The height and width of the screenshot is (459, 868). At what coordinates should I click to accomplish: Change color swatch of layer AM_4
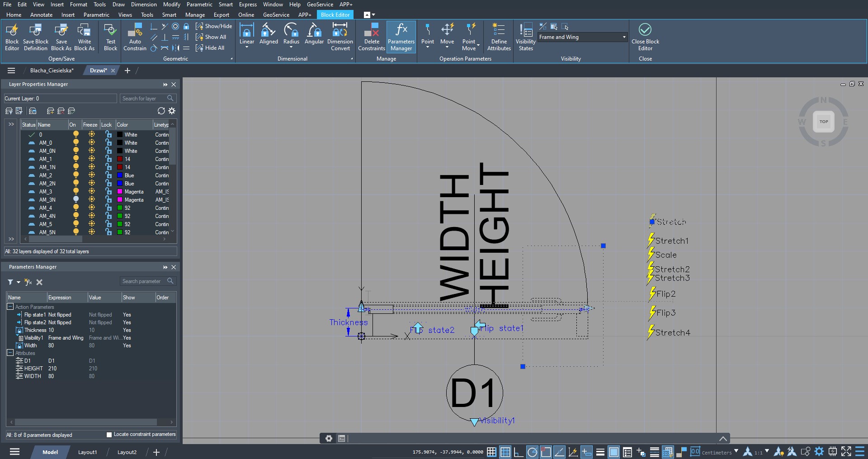coord(120,208)
